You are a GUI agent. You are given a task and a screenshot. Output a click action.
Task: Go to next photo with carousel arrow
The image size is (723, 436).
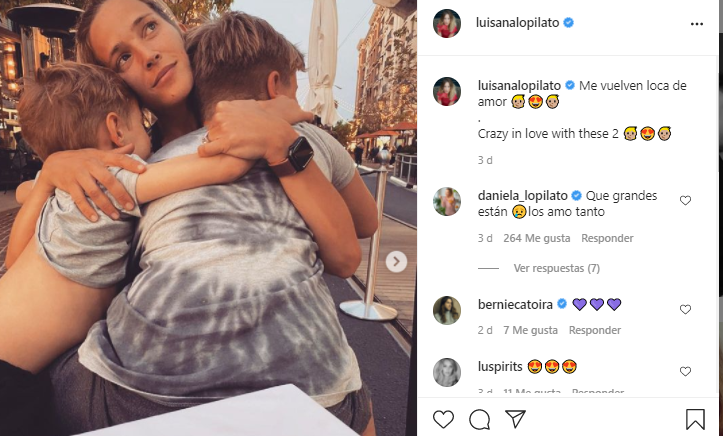tap(396, 262)
